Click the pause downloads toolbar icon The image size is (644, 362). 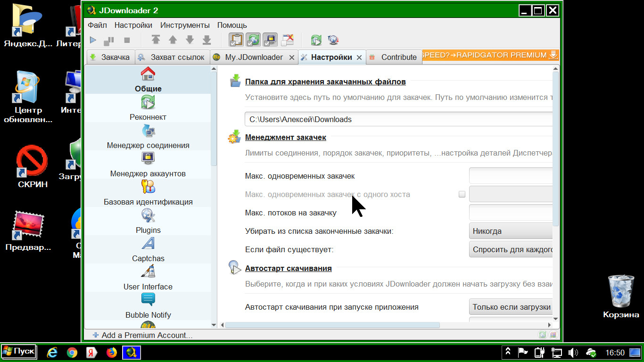[x=109, y=40]
